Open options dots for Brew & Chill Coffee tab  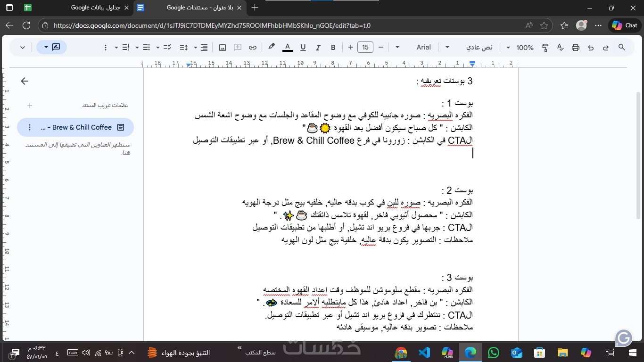[30, 127]
